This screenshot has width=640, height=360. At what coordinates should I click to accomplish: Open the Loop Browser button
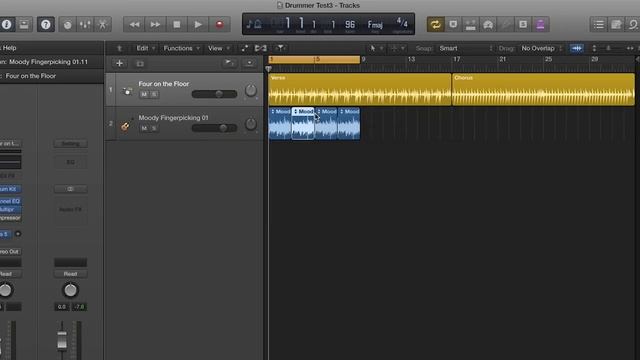633,24
